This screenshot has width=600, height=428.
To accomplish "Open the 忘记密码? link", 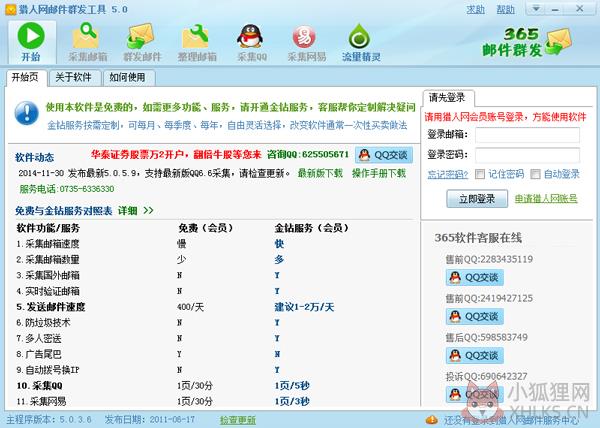I will coord(447,174).
